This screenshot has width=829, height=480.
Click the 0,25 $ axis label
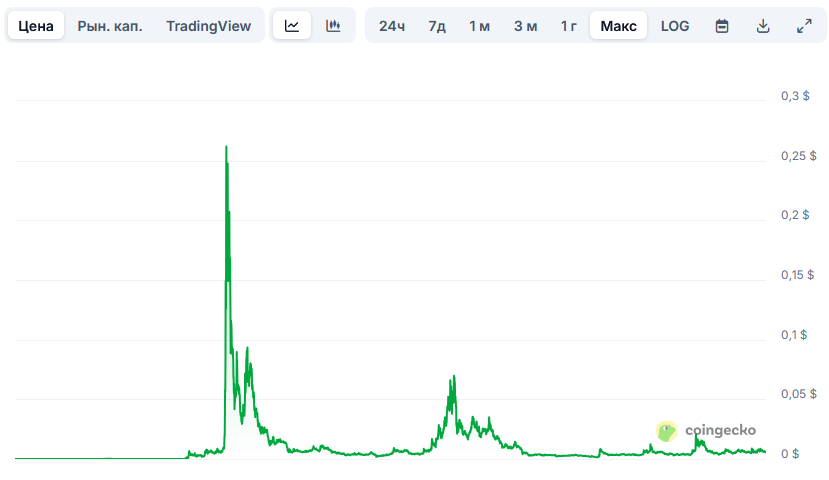798,156
